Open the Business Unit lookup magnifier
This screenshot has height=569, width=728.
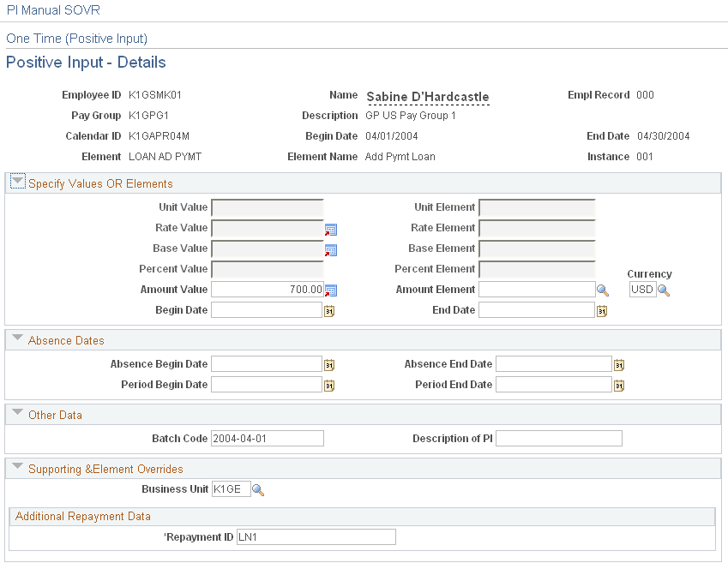pos(257,490)
